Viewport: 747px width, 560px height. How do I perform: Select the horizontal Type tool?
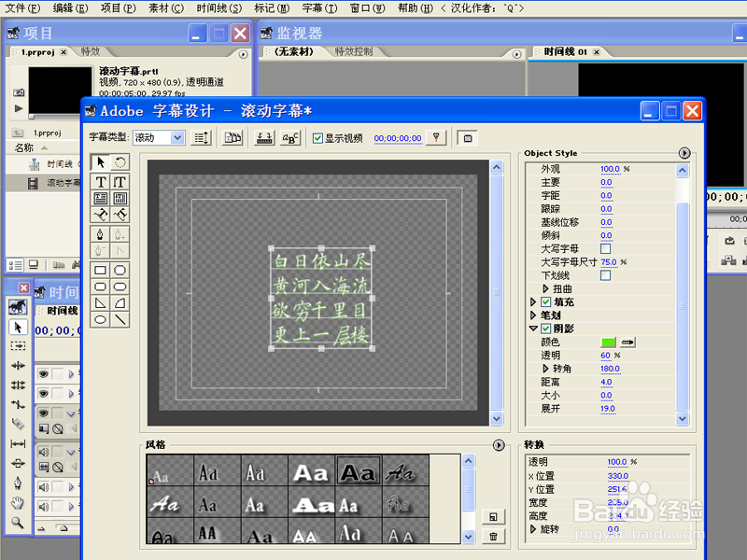101,182
